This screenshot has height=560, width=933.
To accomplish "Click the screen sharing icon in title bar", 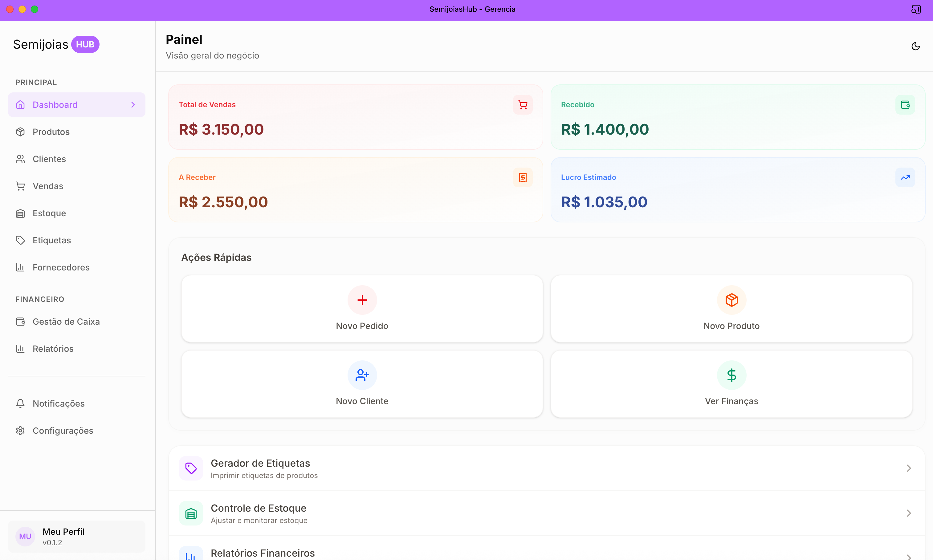I will tap(916, 9).
